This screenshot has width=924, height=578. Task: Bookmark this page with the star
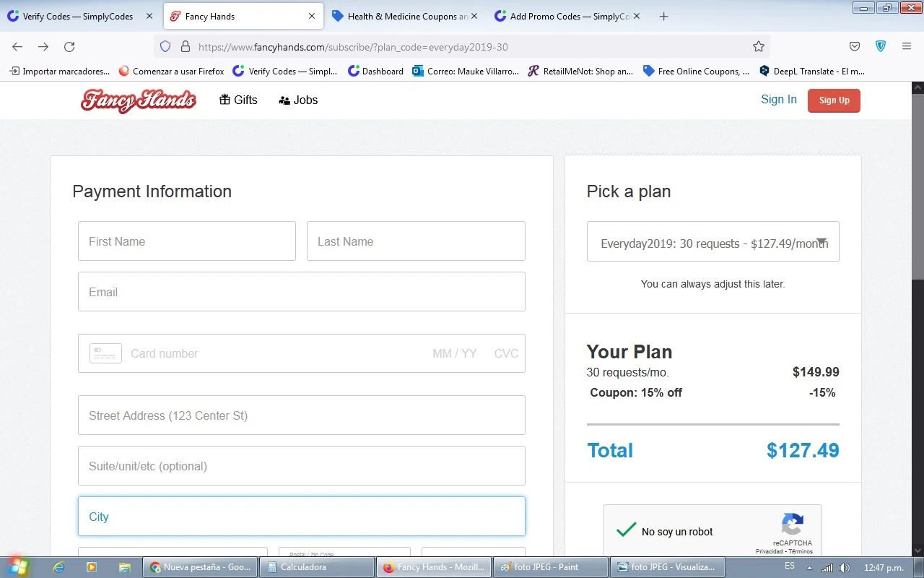pyautogui.click(x=759, y=46)
